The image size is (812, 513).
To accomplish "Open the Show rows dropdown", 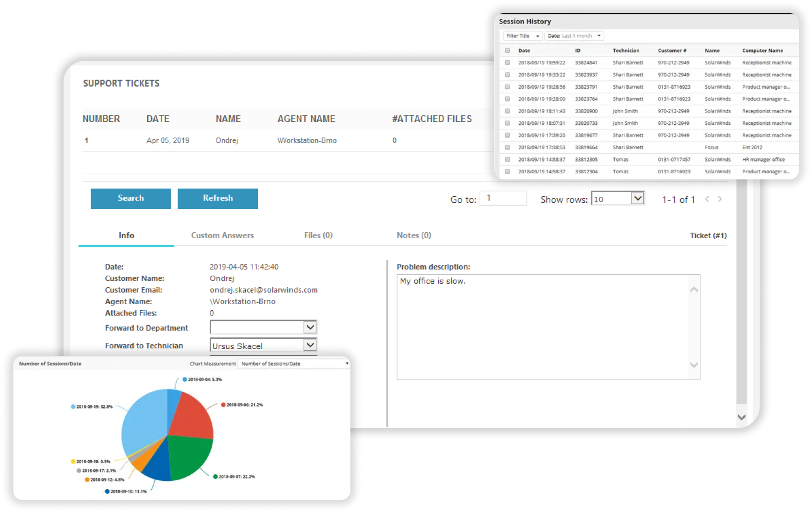I will tap(618, 199).
